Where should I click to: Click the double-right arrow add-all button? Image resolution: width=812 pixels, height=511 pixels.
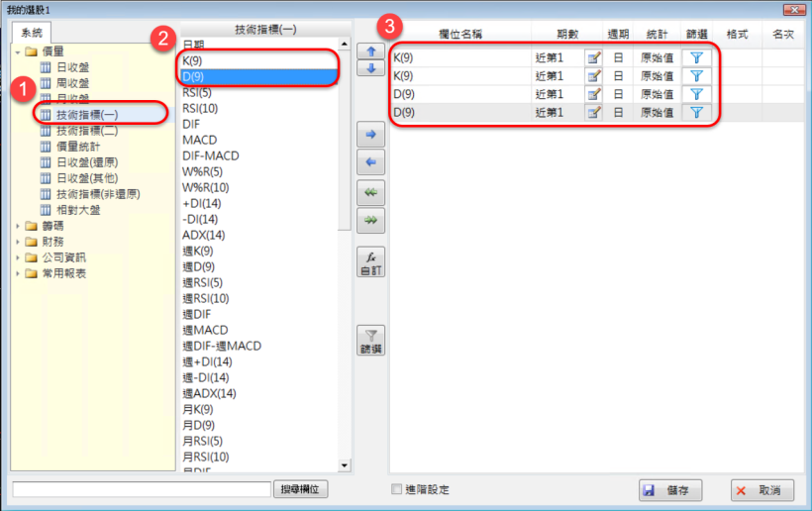(370, 220)
